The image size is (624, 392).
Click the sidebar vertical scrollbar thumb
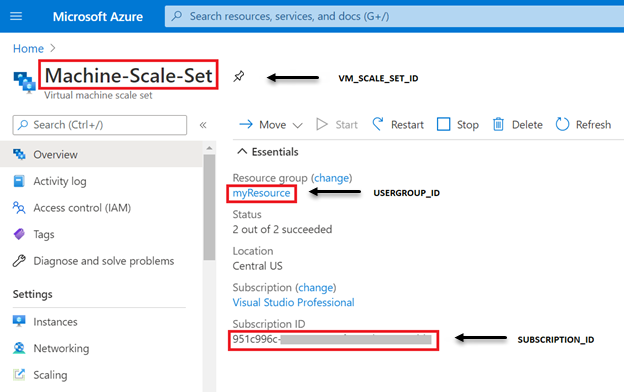(209, 207)
